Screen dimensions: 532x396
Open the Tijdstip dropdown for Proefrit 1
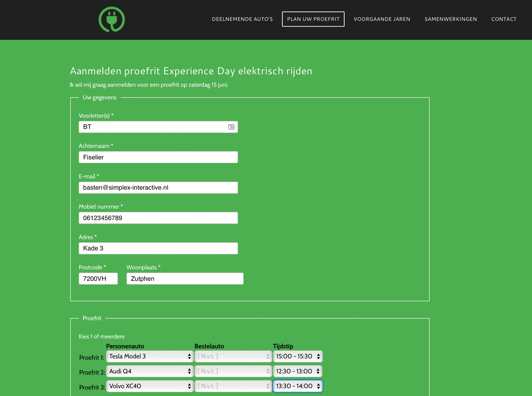coord(297,356)
